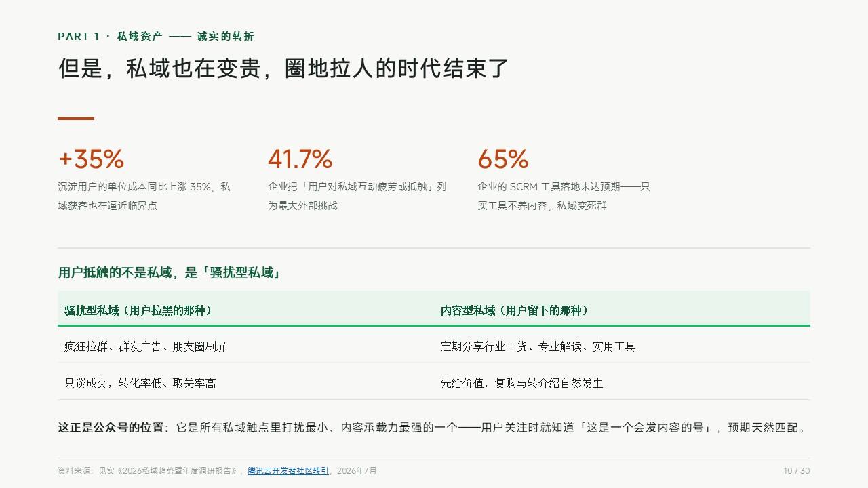Click the description about 沉淀用户的单位成本上涨
Image resolution: width=868 pixels, height=488 pixels.
(x=144, y=196)
